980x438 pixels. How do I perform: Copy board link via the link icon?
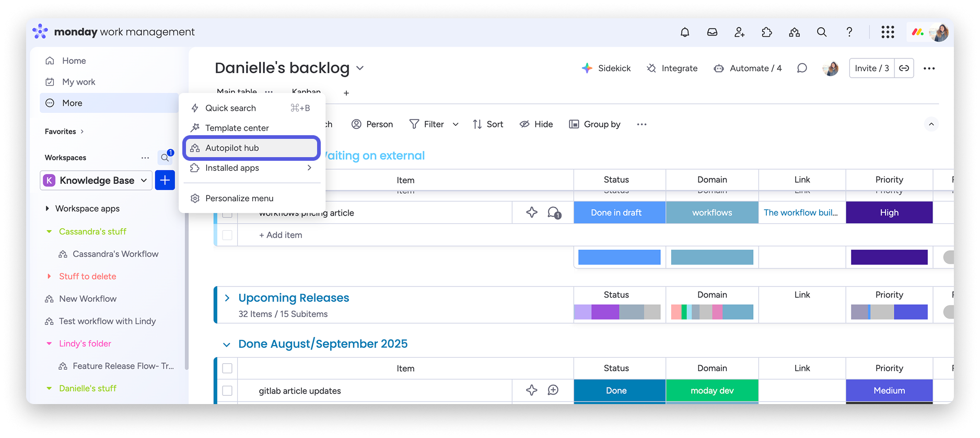904,68
